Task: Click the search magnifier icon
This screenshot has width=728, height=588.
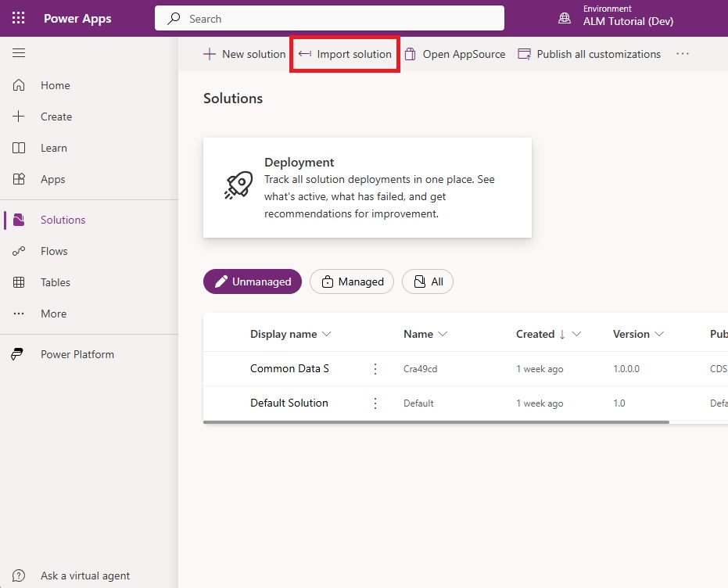Action: [174, 19]
